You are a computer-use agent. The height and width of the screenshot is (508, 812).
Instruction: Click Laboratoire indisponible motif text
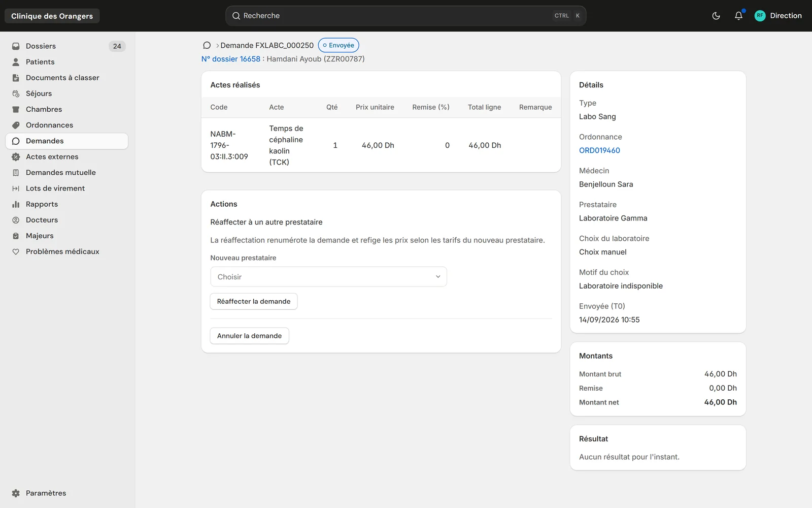tap(621, 286)
